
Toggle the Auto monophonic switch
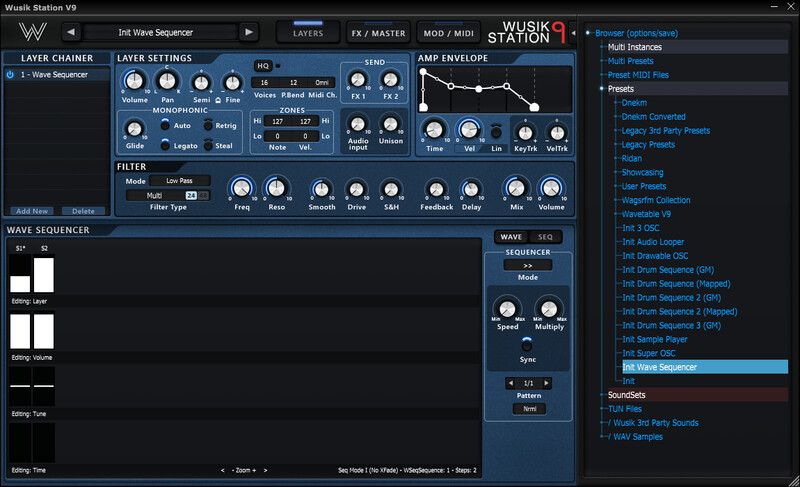165,125
